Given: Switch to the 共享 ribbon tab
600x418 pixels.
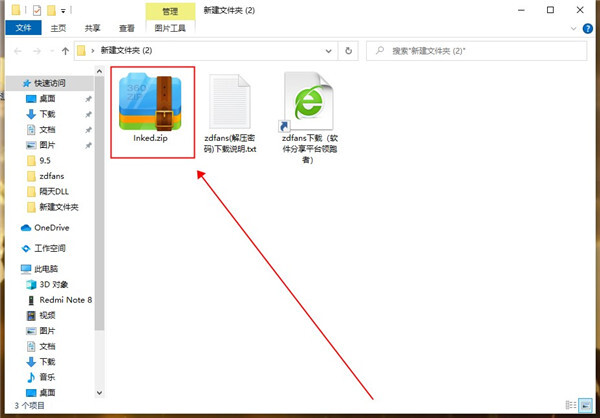Looking at the screenshot, I should 92,28.
